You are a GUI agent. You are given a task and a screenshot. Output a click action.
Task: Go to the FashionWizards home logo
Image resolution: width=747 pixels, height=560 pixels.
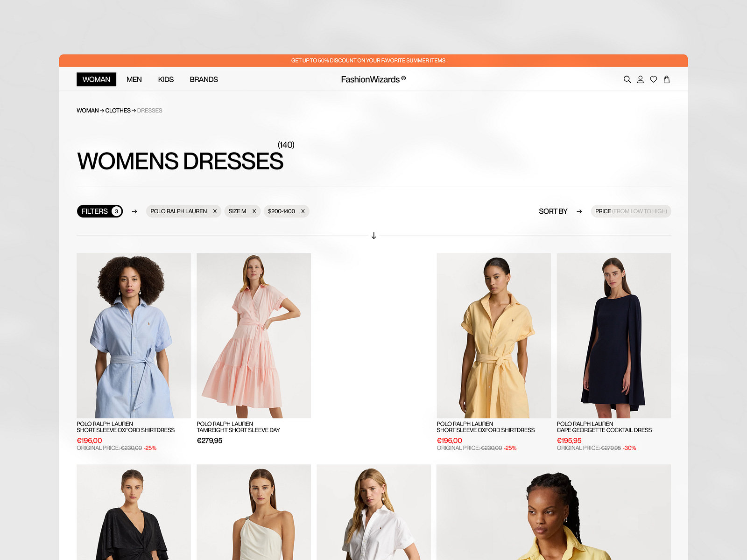point(373,79)
